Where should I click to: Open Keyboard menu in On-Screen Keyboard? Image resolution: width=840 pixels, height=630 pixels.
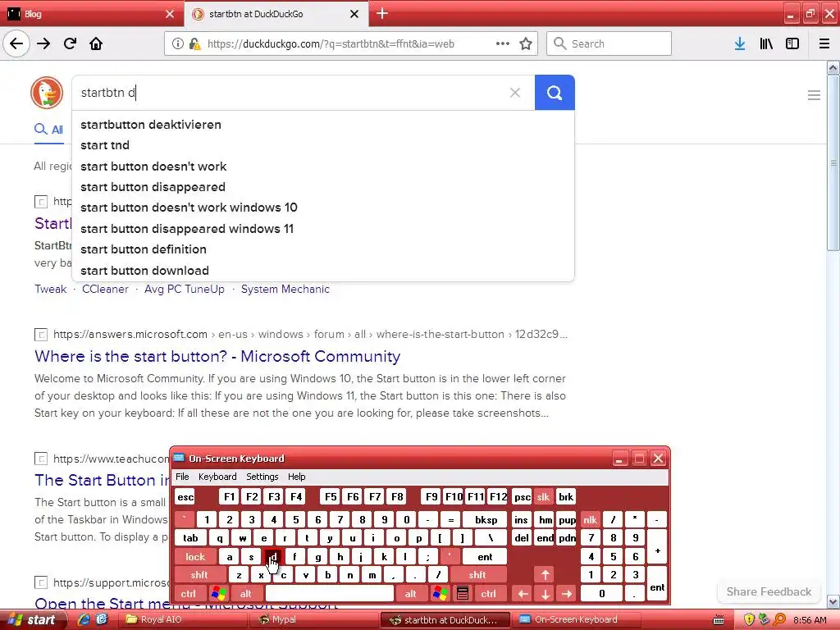pyautogui.click(x=217, y=477)
